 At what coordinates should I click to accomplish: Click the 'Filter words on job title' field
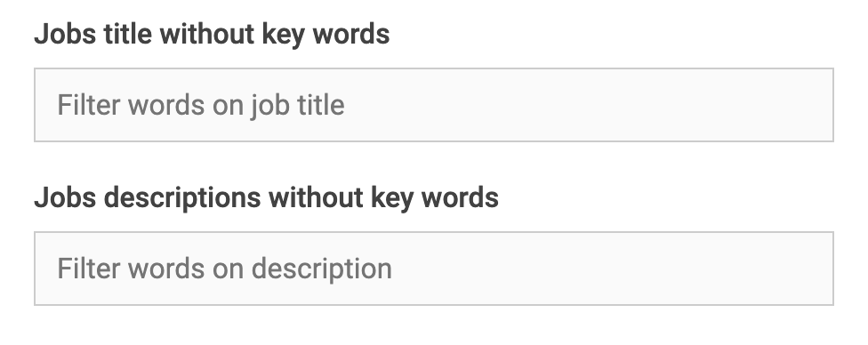point(433,105)
